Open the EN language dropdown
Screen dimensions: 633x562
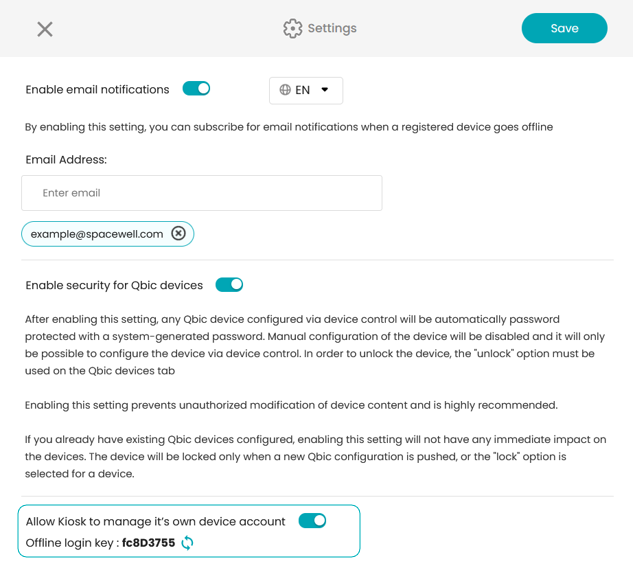click(306, 90)
